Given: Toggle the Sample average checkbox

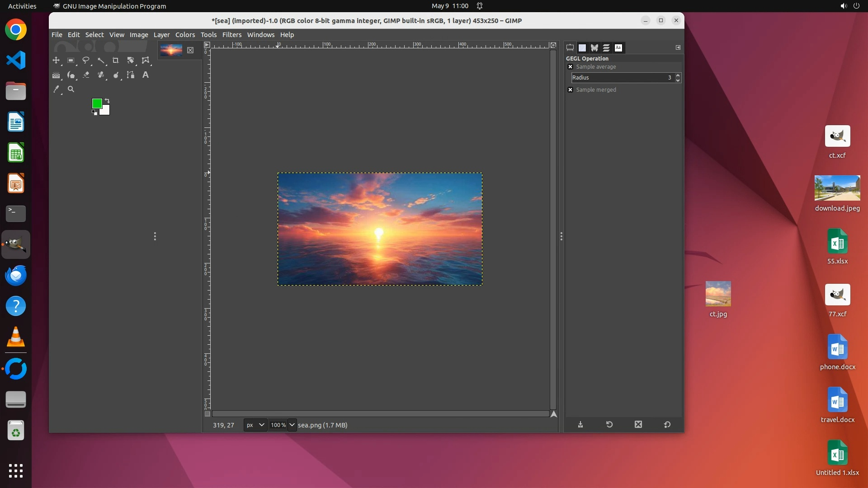Looking at the screenshot, I should [571, 67].
